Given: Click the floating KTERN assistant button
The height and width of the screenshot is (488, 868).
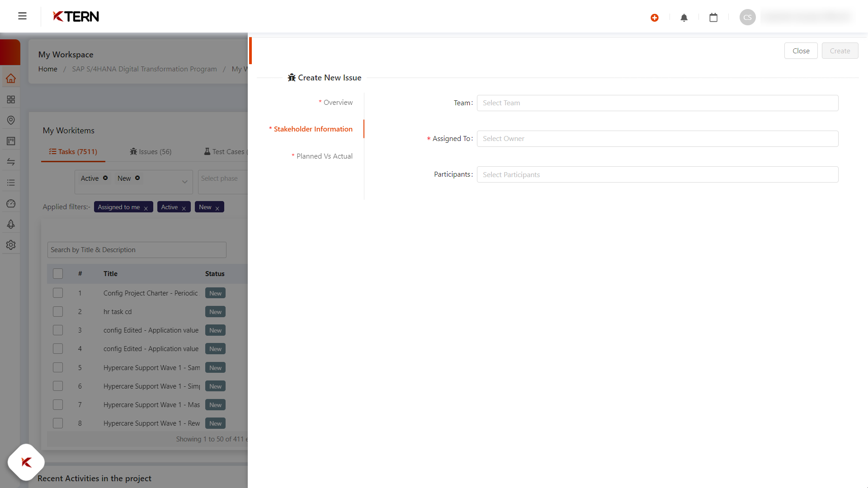Looking at the screenshot, I should [26, 462].
